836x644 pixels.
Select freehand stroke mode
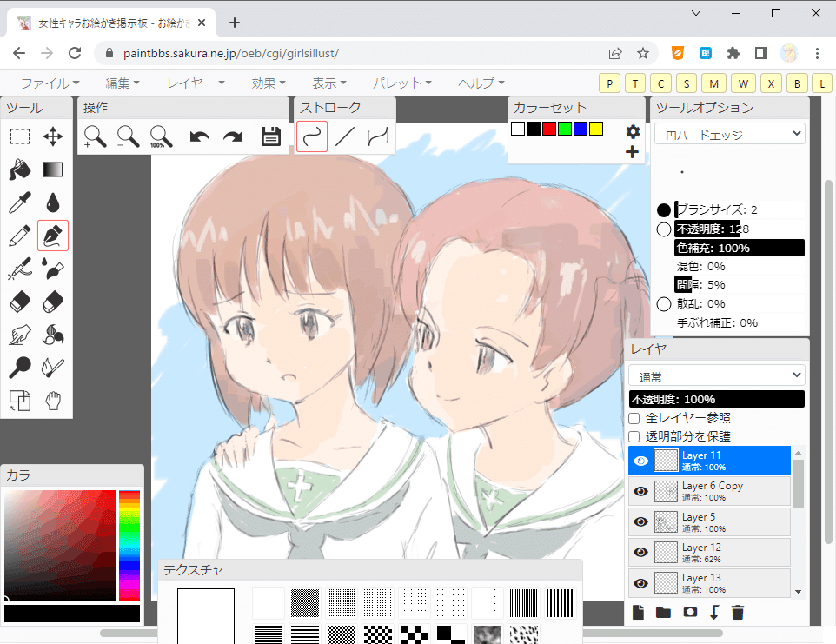click(x=312, y=136)
